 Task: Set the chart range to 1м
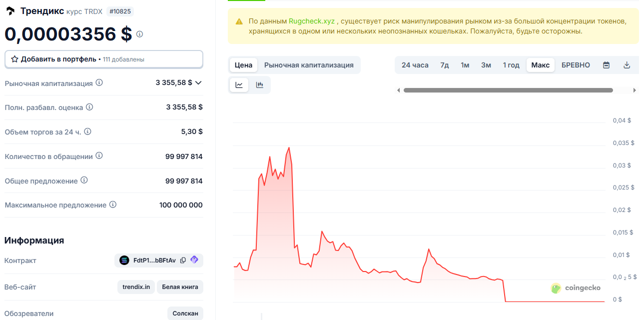[465, 65]
